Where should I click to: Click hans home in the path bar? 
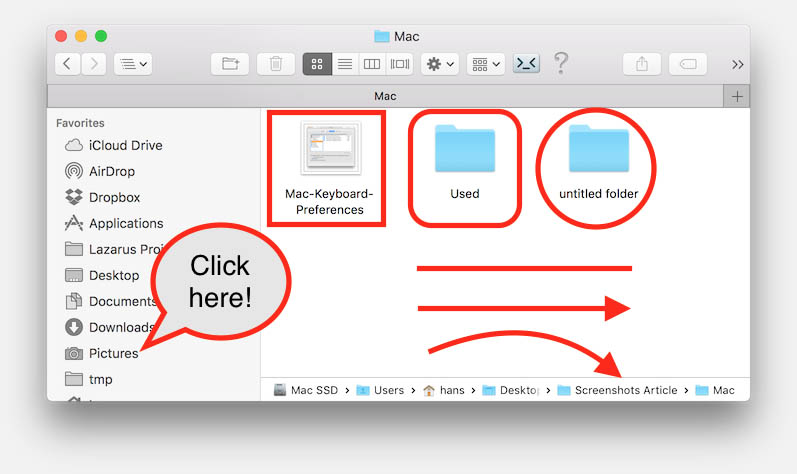point(444,390)
